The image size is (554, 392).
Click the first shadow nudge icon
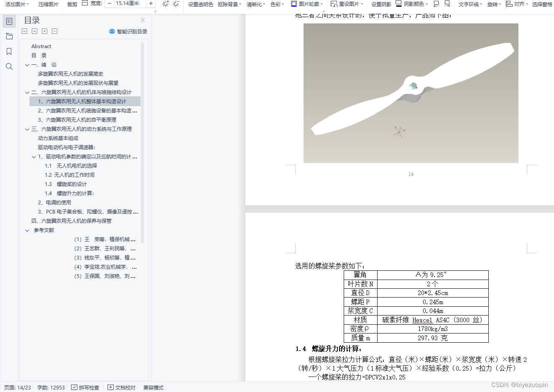pos(436,4)
